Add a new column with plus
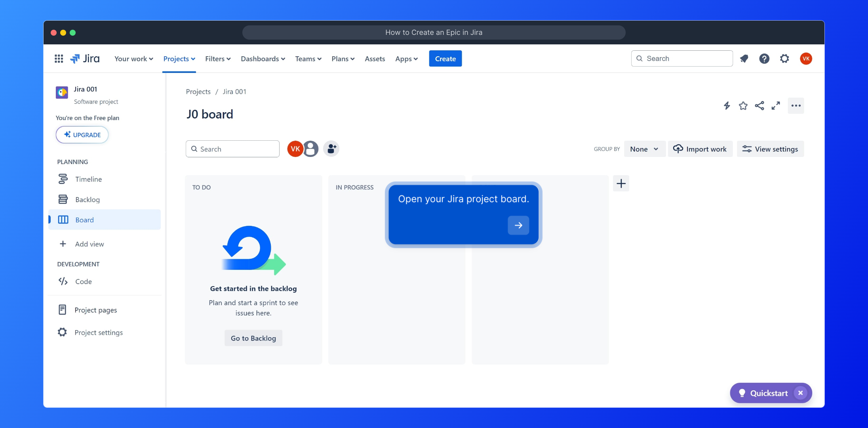This screenshot has width=868, height=428. [x=621, y=183]
